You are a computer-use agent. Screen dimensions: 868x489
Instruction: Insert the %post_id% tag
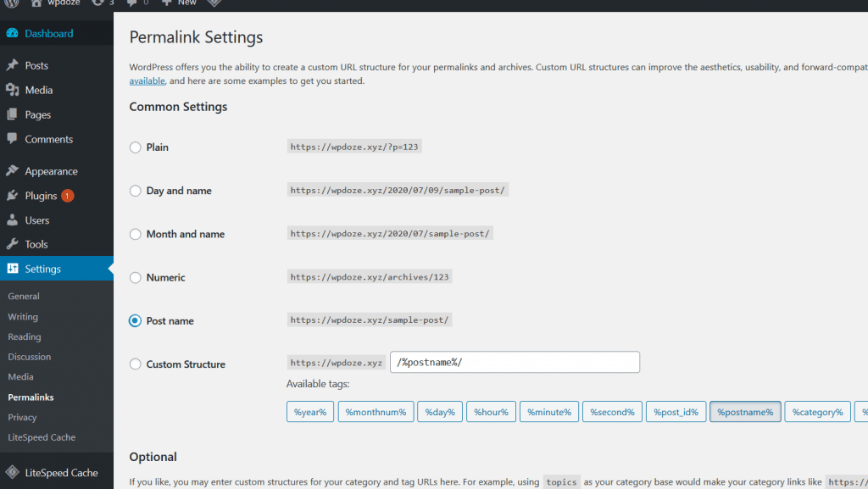pyautogui.click(x=676, y=412)
